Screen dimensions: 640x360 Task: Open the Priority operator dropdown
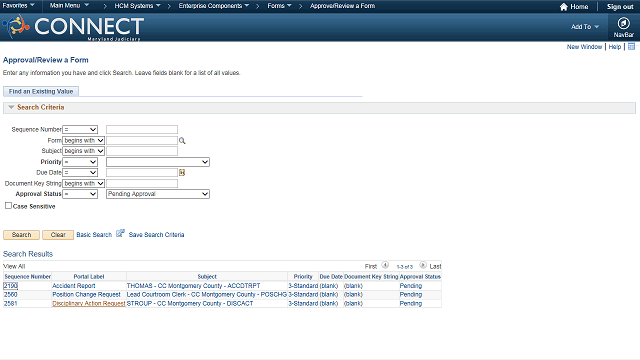pyautogui.click(x=80, y=162)
